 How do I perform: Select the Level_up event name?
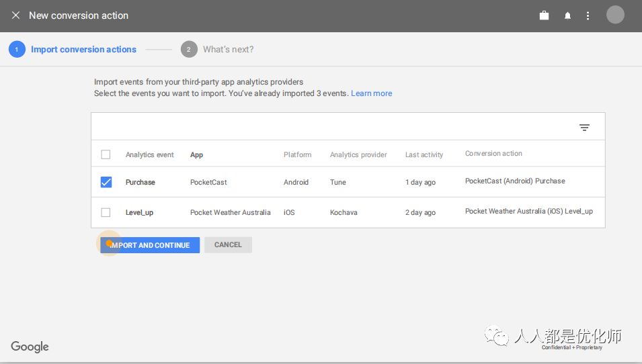139,212
